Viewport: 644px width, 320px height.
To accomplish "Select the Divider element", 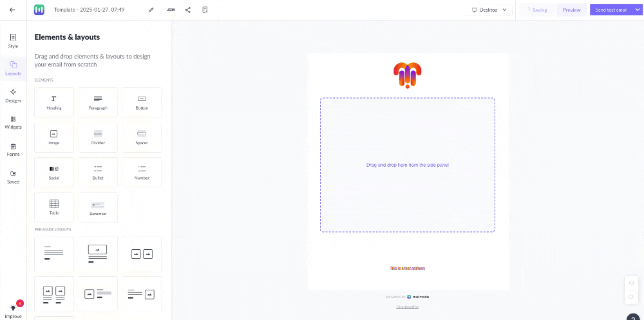I will click(98, 137).
